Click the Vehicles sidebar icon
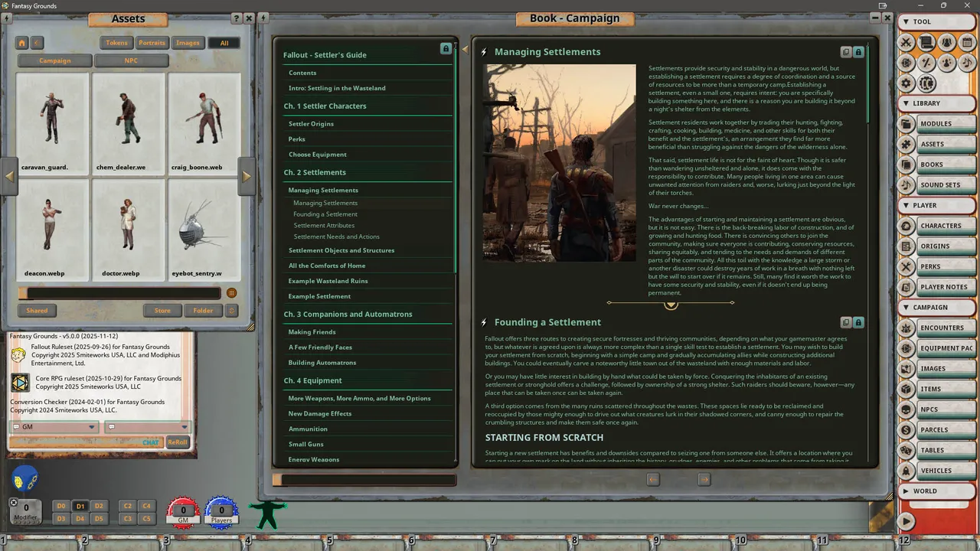 click(906, 471)
